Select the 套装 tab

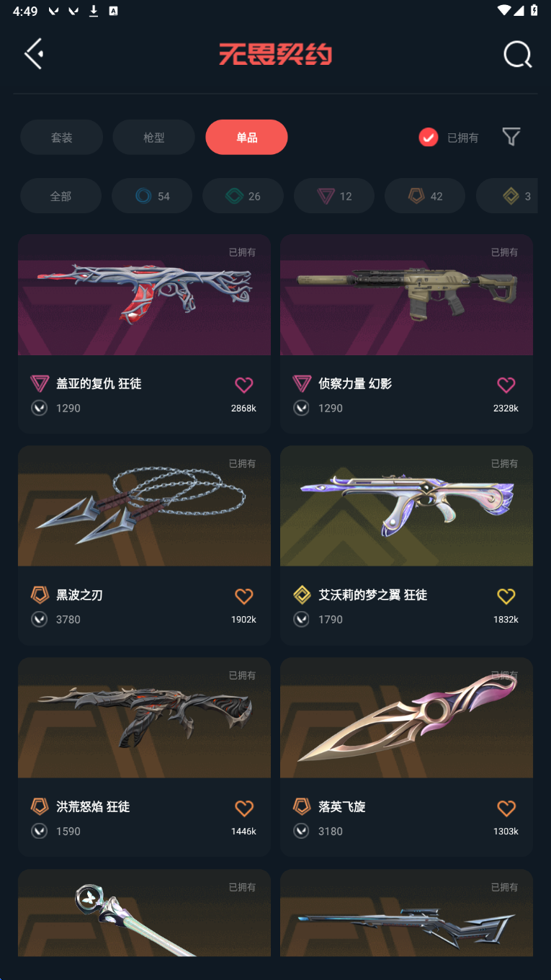pos(61,137)
